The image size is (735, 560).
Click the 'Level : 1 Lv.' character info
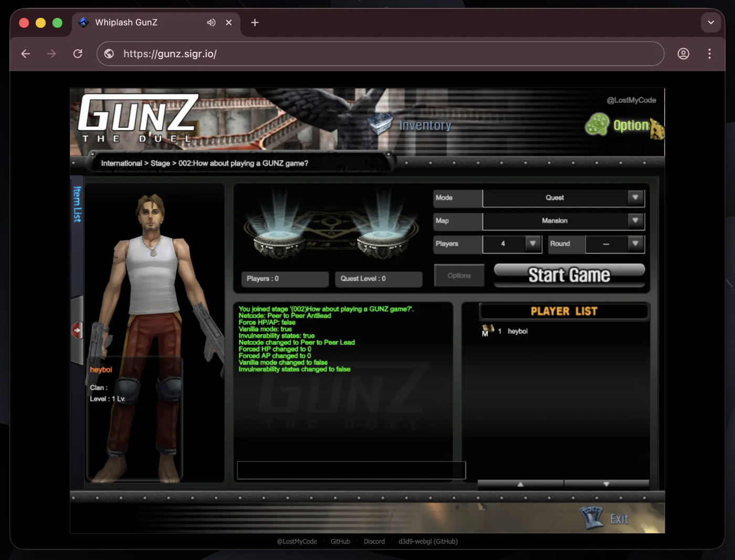(x=108, y=399)
